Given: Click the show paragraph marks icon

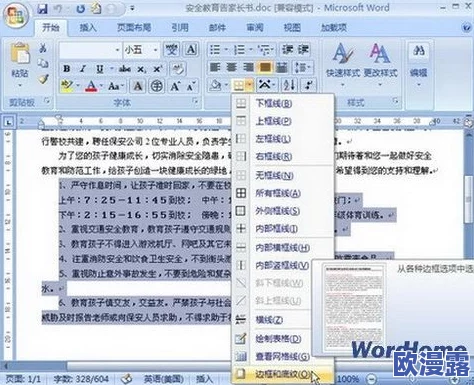Looking at the screenshot, I should [x=308, y=86].
